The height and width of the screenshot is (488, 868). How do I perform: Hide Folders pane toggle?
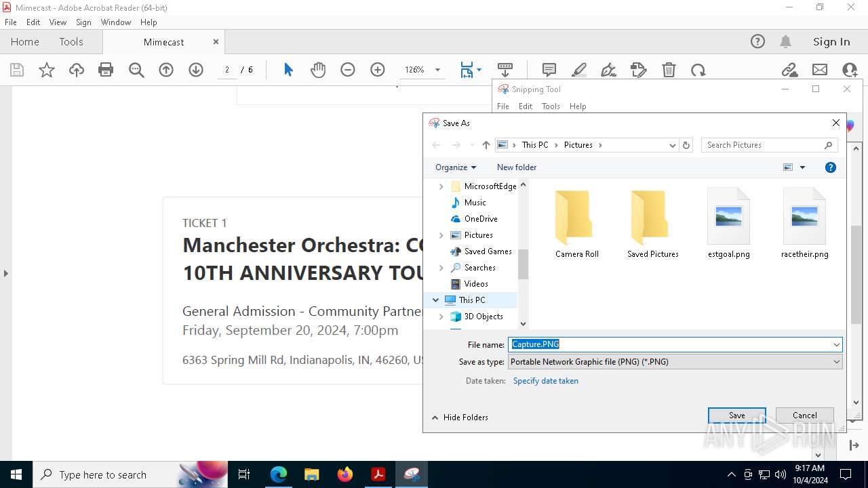click(460, 418)
